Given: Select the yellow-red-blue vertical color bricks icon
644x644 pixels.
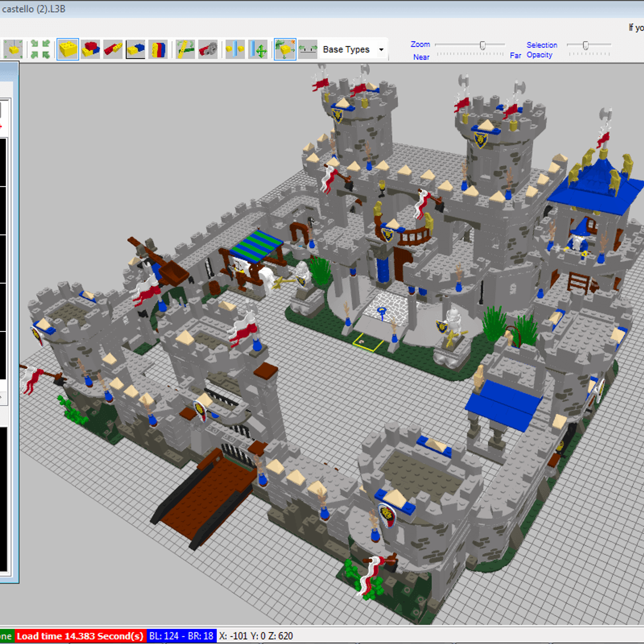Looking at the screenshot, I should (x=158, y=50).
